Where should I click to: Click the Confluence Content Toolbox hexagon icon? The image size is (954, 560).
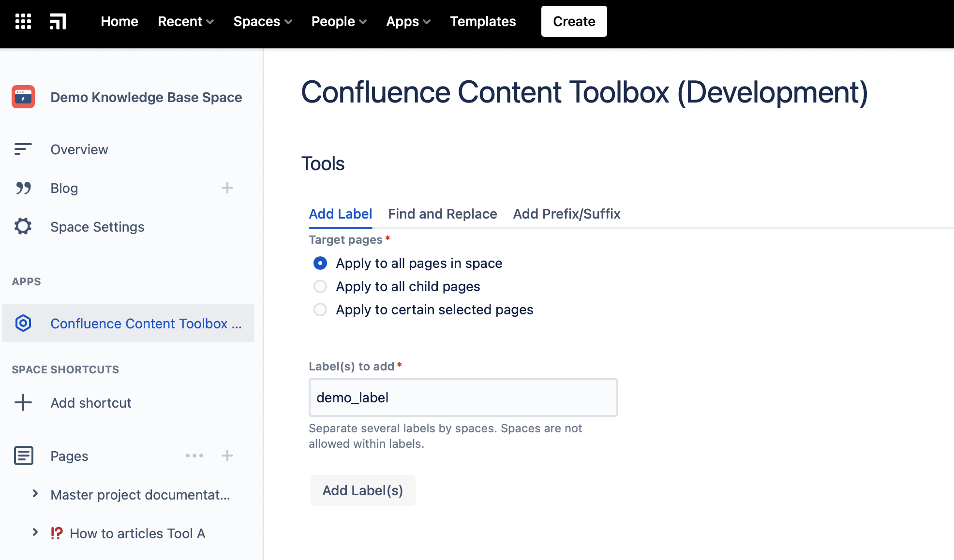(23, 323)
